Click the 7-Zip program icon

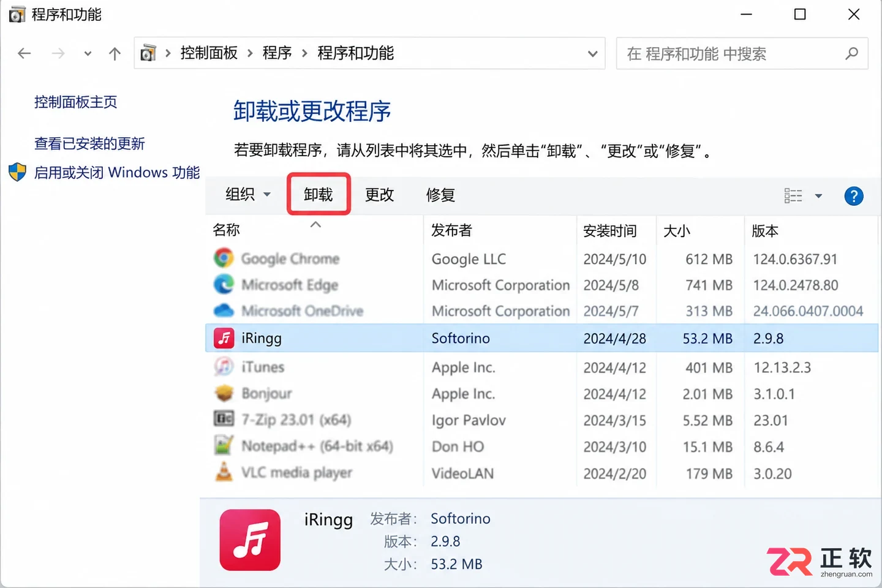224,419
